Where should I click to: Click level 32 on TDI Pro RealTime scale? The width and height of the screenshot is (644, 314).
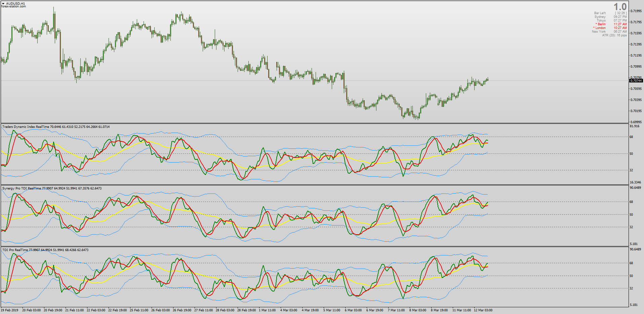click(631, 288)
